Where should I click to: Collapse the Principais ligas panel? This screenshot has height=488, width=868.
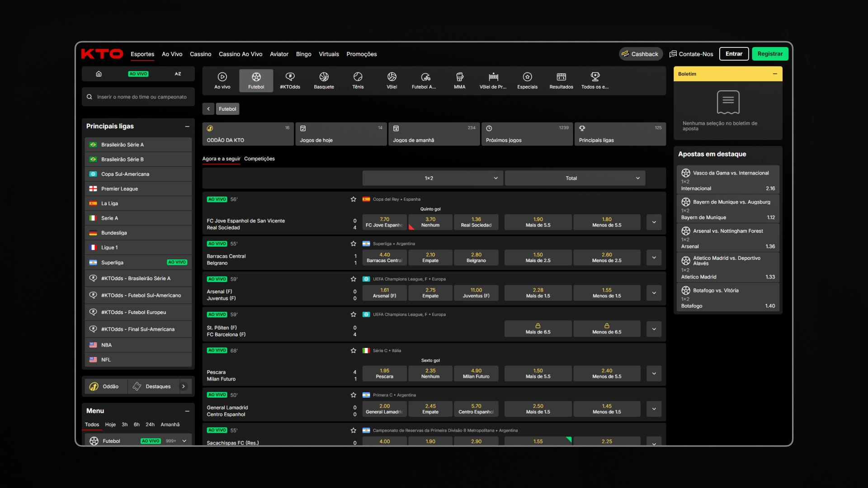tap(187, 127)
